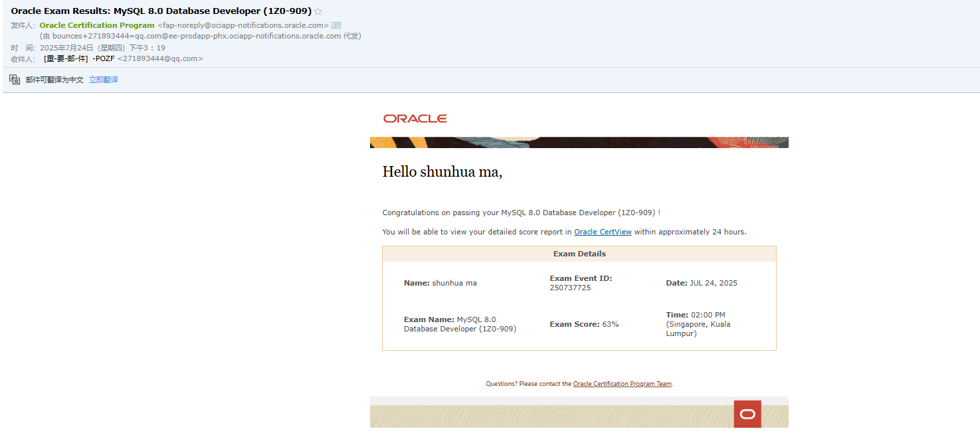The height and width of the screenshot is (439, 980).
Task: Open the Oracle CertView link
Action: (x=603, y=232)
